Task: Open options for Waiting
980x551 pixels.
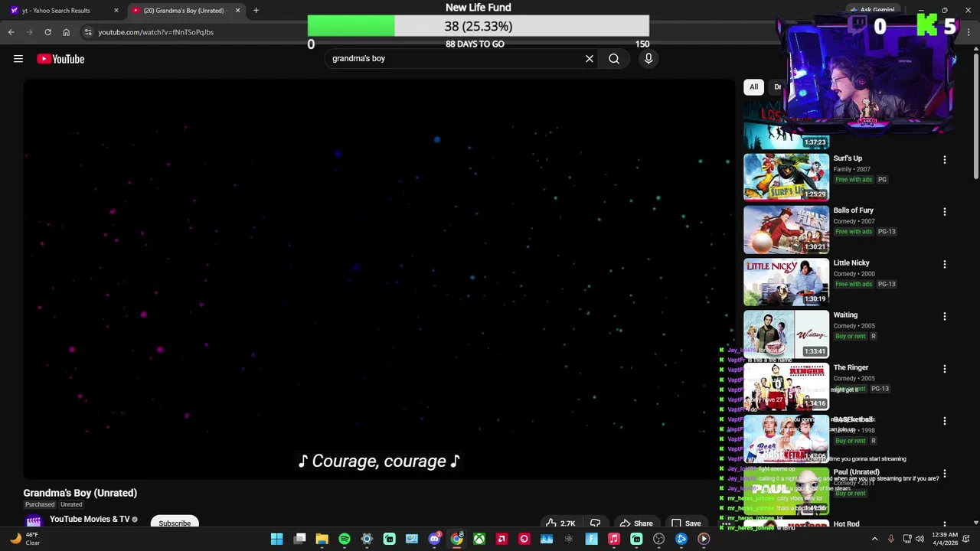Action: tap(945, 317)
